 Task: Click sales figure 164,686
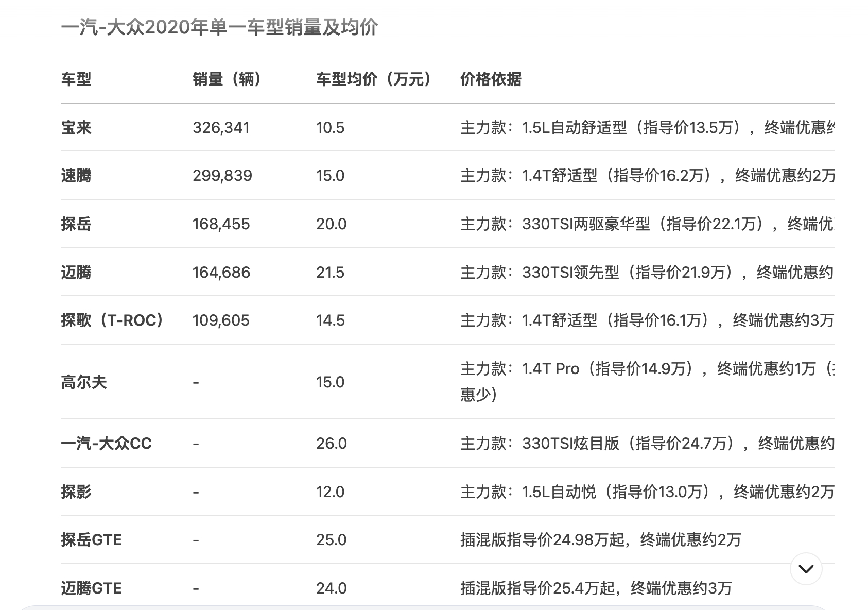221,272
